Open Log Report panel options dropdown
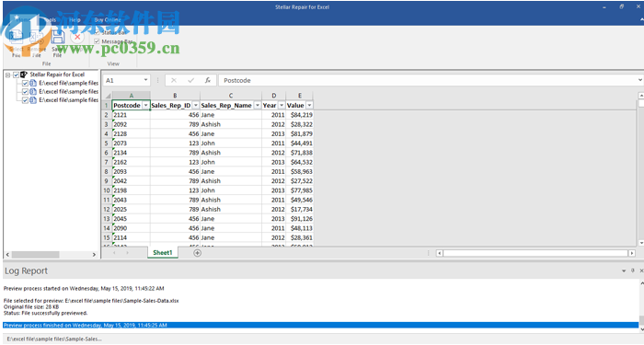Viewport: 644px width, 345px height. (x=624, y=270)
